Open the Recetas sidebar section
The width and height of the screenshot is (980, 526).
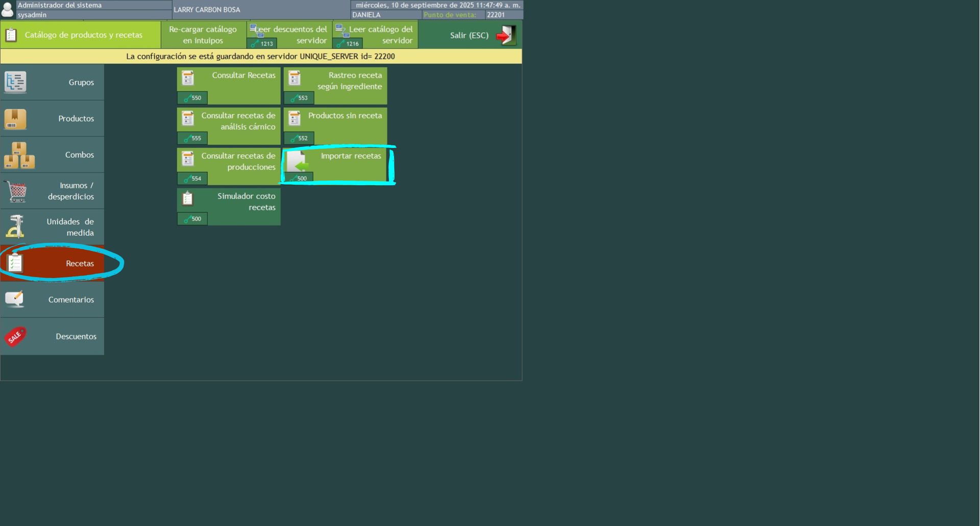(x=52, y=263)
